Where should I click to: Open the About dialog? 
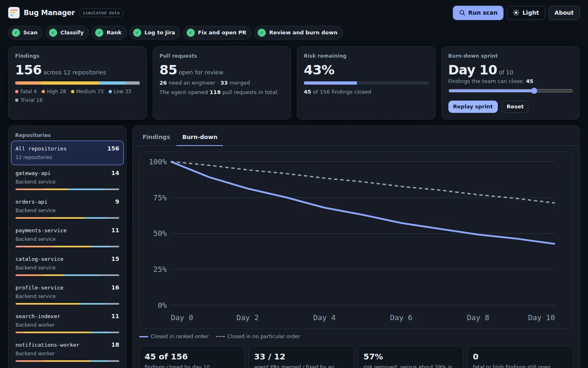pos(564,13)
